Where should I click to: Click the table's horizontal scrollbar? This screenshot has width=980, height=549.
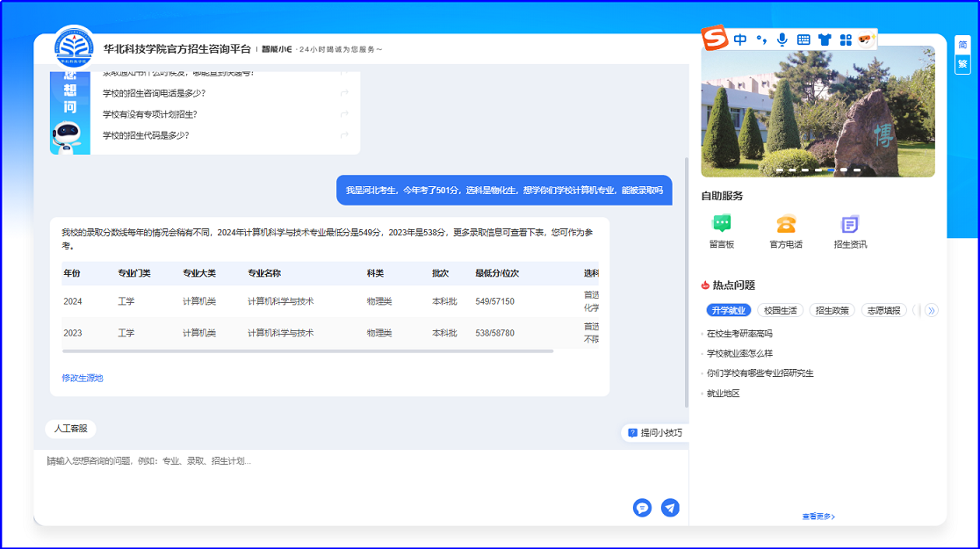[x=307, y=351]
